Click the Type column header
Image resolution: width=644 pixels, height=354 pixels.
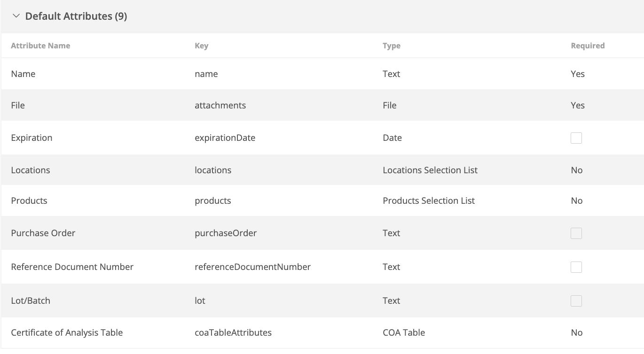pos(391,46)
